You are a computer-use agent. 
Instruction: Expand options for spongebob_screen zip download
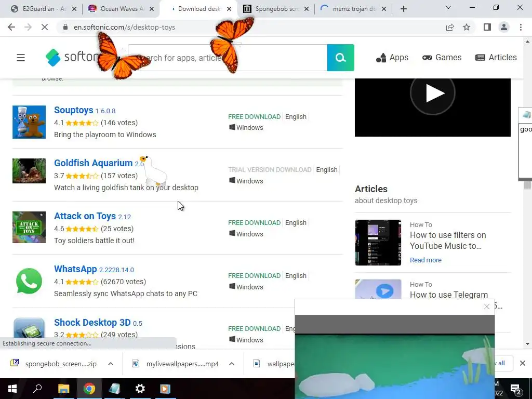[111, 364]
